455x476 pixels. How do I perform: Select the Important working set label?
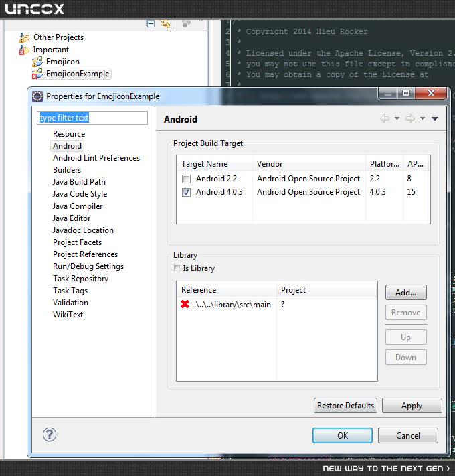click(x=51, y=50)
